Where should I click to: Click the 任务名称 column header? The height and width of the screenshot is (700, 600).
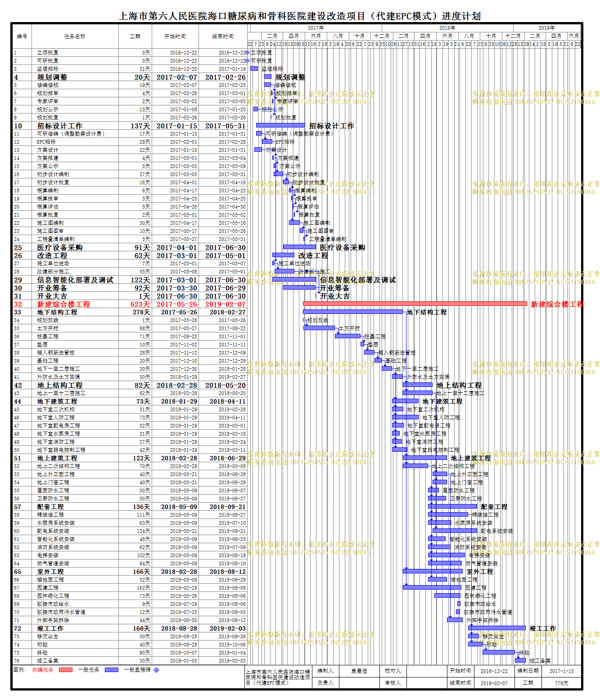(x=75, y=36)
